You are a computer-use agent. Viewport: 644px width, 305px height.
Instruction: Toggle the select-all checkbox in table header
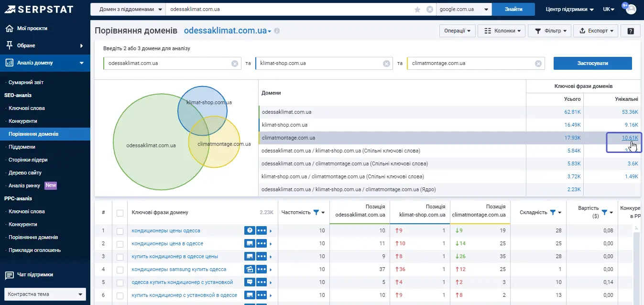[x=120, y=213]
